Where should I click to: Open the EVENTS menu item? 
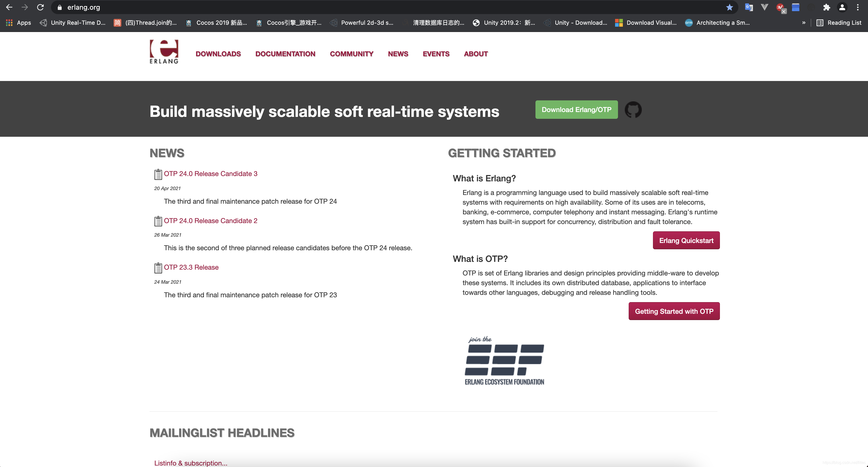436,54
